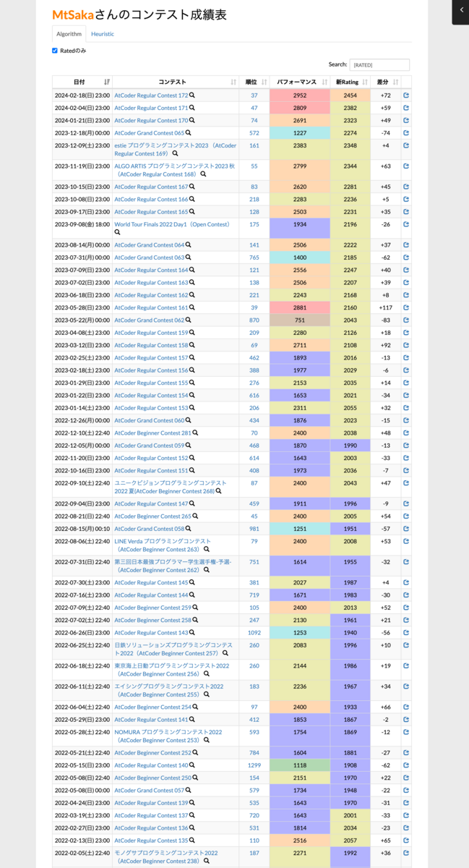This screenshot has height=868, width=469.
Task: Click performance value 2952 cell
Action: pyautogui.click(x=299, y=95)
